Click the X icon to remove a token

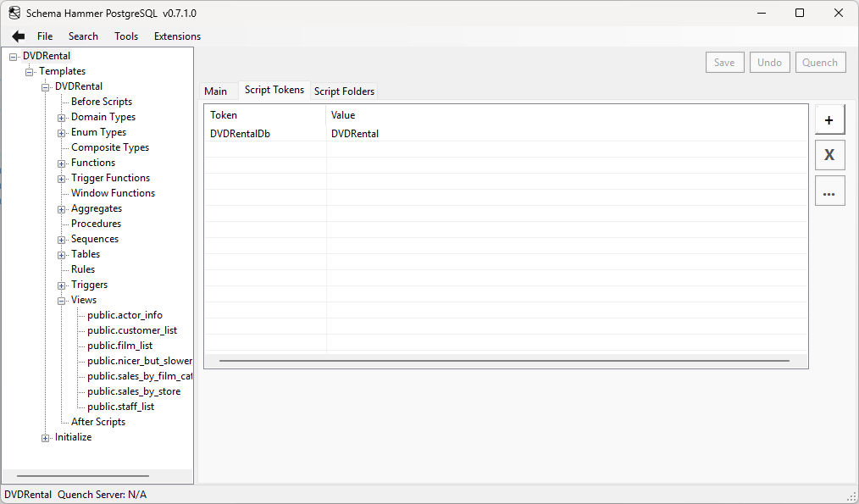829,155
